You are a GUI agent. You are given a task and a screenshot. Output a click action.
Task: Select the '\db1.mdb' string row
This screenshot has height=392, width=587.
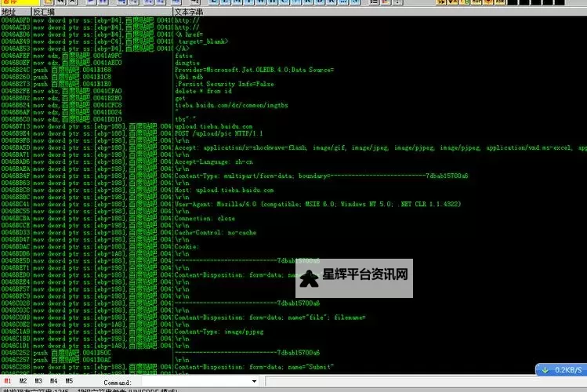click(x=189, y=77)
